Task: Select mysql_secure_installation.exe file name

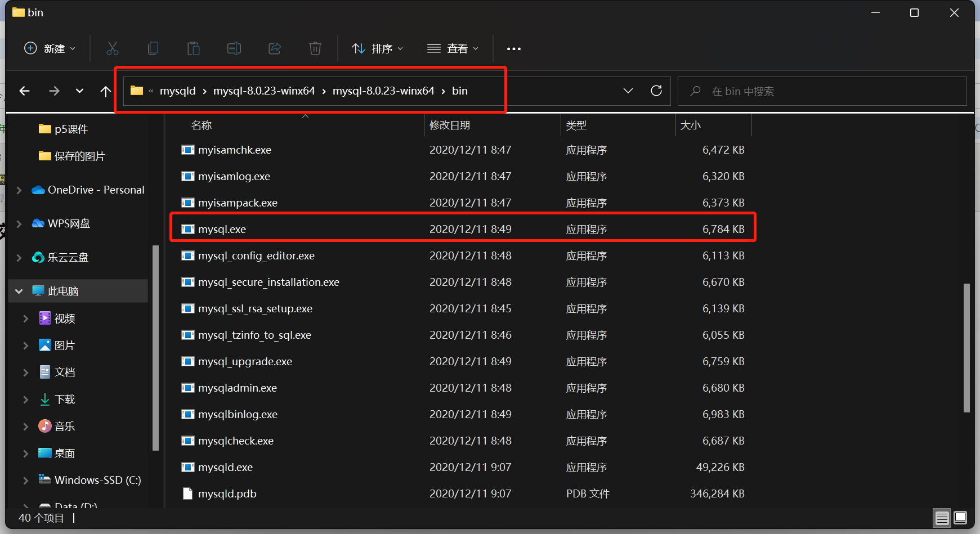Action: click(x=269, y=282)
